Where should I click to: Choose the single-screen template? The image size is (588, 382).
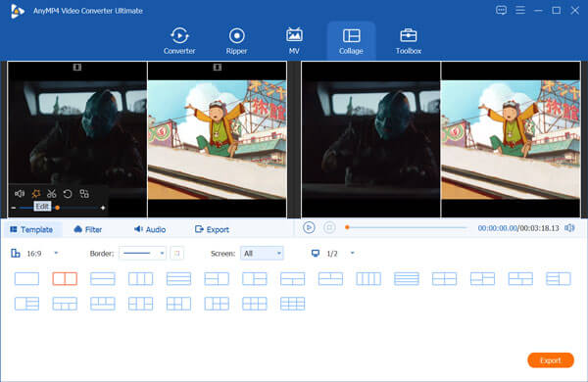[26, 278]
